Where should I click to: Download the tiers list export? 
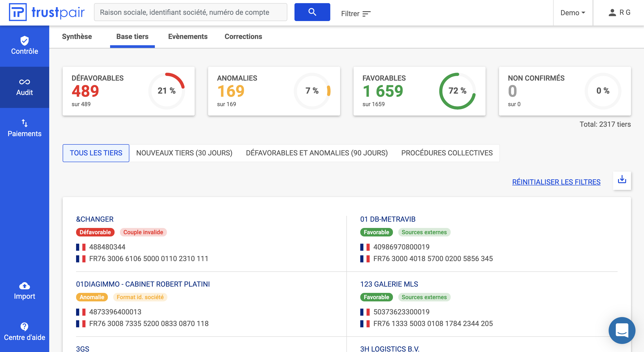[622, 180]
